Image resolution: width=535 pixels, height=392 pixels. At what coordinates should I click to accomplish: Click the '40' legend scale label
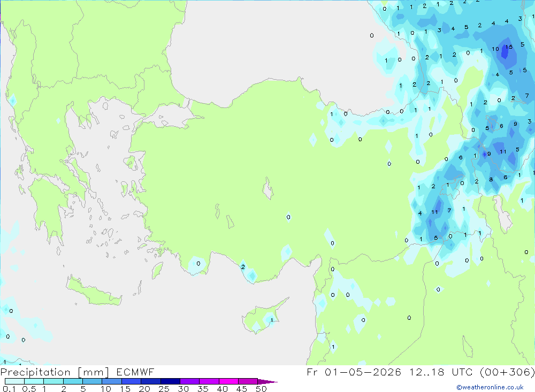click(222, 389)
